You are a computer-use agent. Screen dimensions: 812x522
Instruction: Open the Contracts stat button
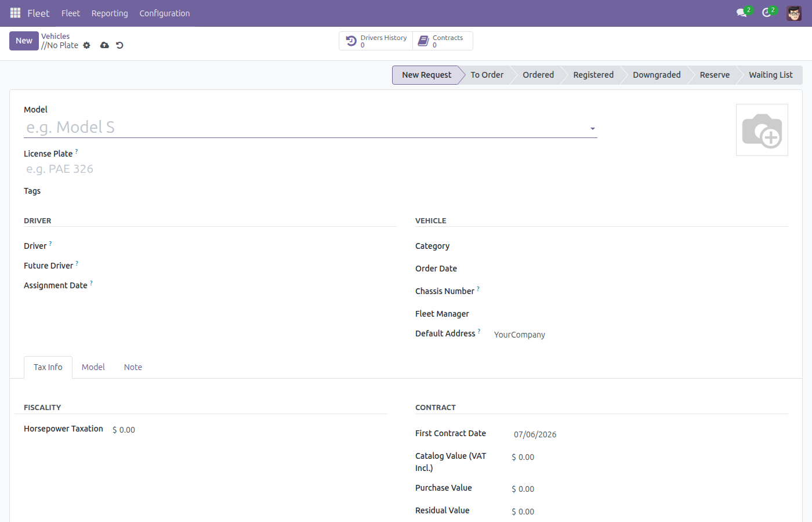(x=443, y=41)
